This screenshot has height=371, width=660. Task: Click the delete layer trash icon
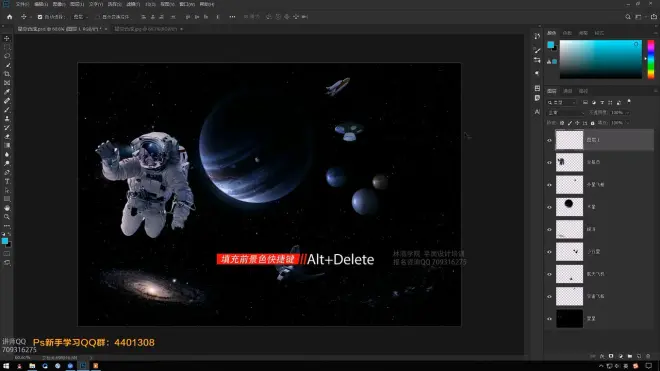pos(648,356)
